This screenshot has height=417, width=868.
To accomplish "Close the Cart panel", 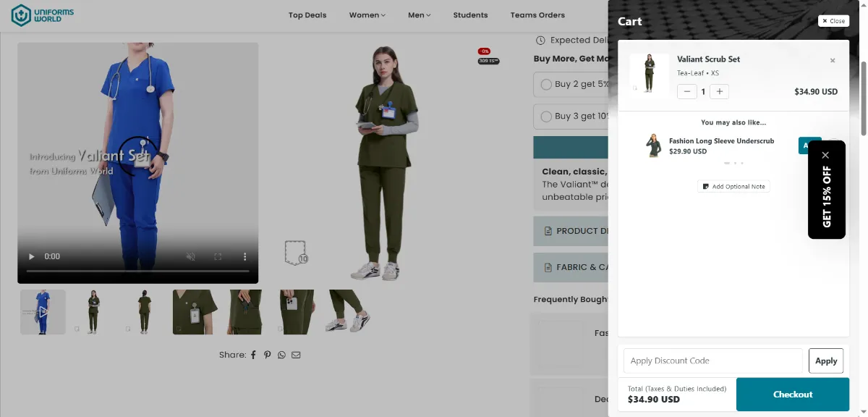I will [833, 21].
